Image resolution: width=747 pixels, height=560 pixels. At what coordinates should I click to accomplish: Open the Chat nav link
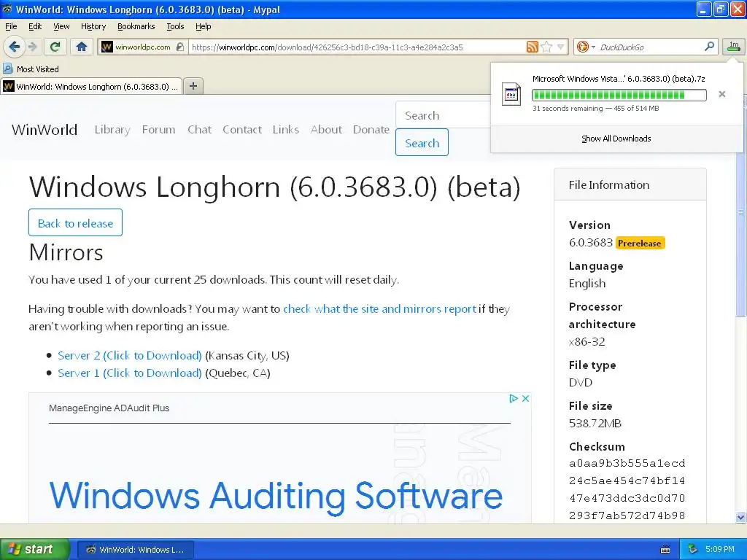pos(199,130)
